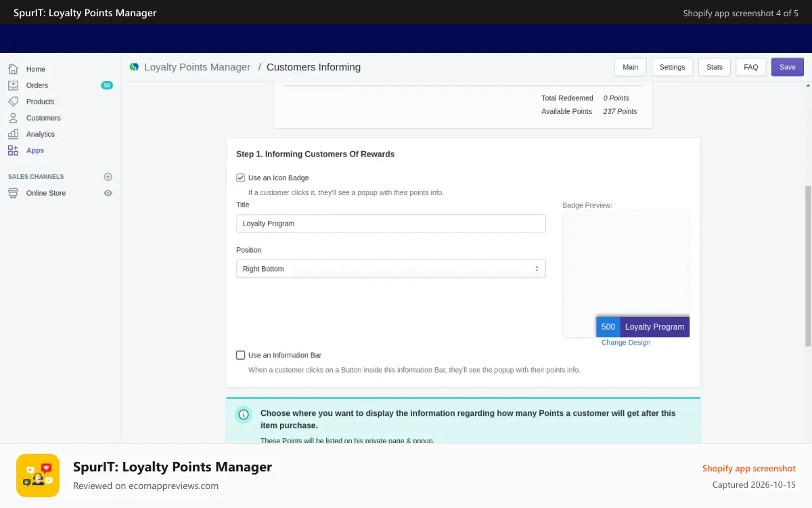Open the Position Right Bottom dropdown
Image resolution: width=812 pixels, height=508 pixels.
(391, 269)
